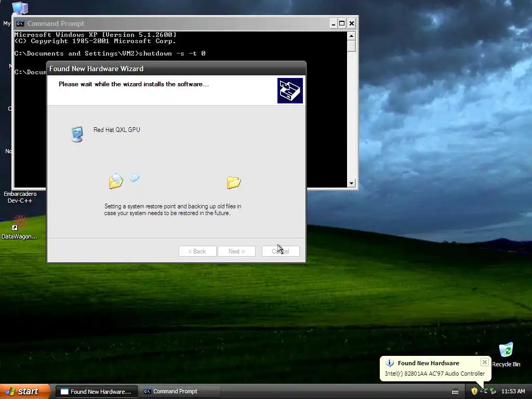Cancel the Found New Hardware Wizard
The height and width of the screenshot is (399, 532).
pyautogui.click(x=281, y=251)
